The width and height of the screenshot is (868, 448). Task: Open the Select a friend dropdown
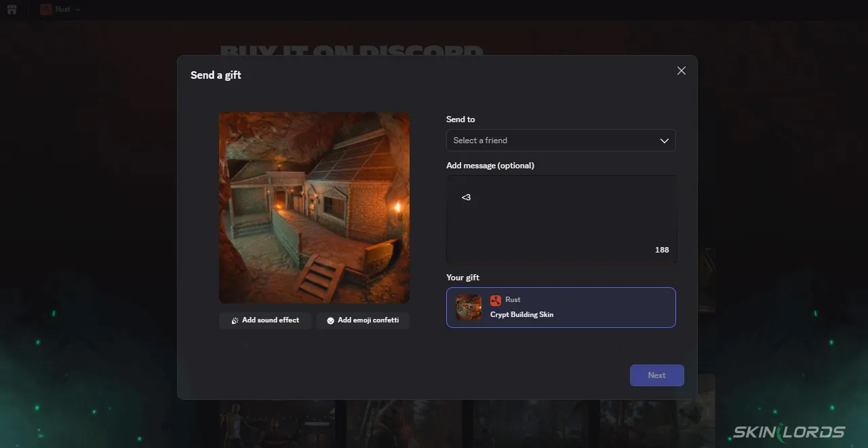click(x=561, y=141)
